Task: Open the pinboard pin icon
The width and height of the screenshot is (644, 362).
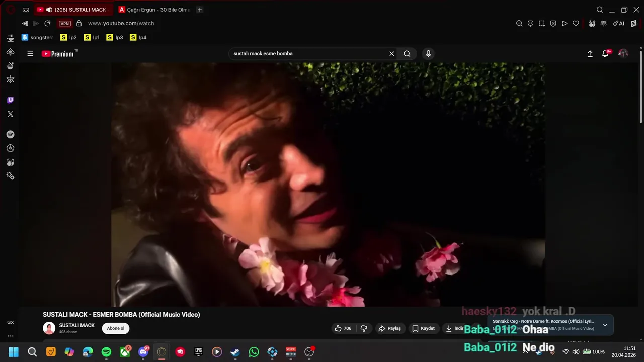Action: tap(530, 23)
